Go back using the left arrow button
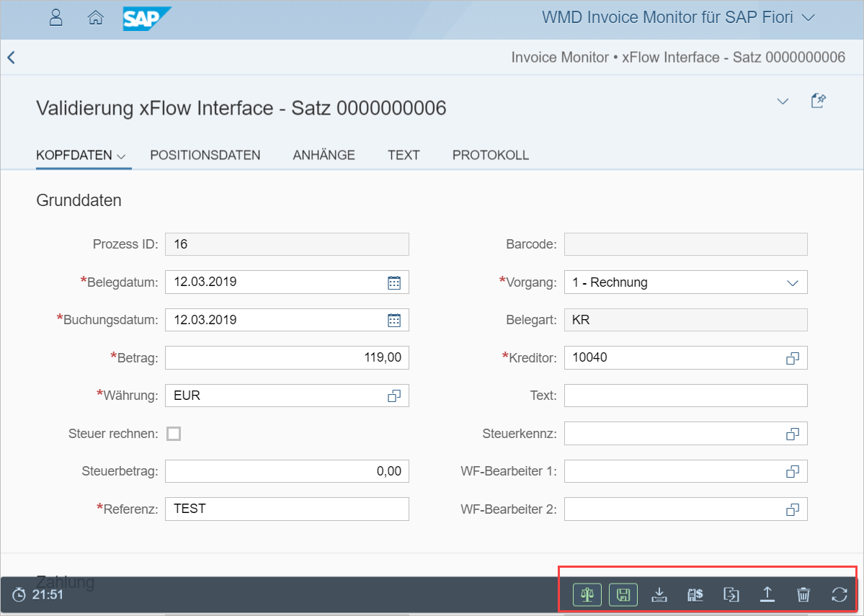Image resolution: width=864 pixels, height=616 pixels. point(12,58)
